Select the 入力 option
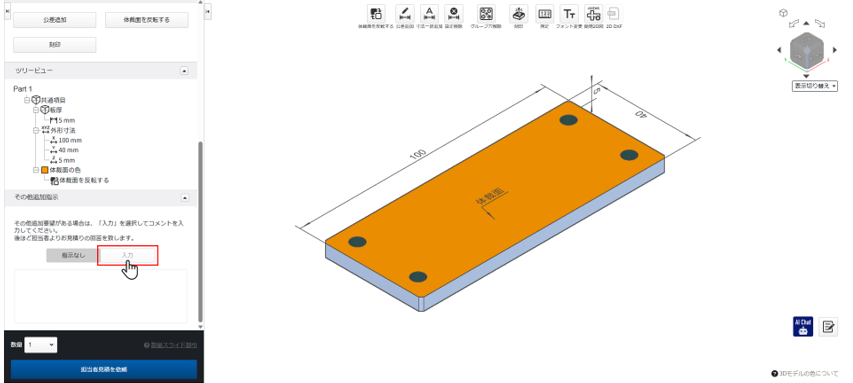This screenshot has width=853, height=383. click(x=128, y=255)
